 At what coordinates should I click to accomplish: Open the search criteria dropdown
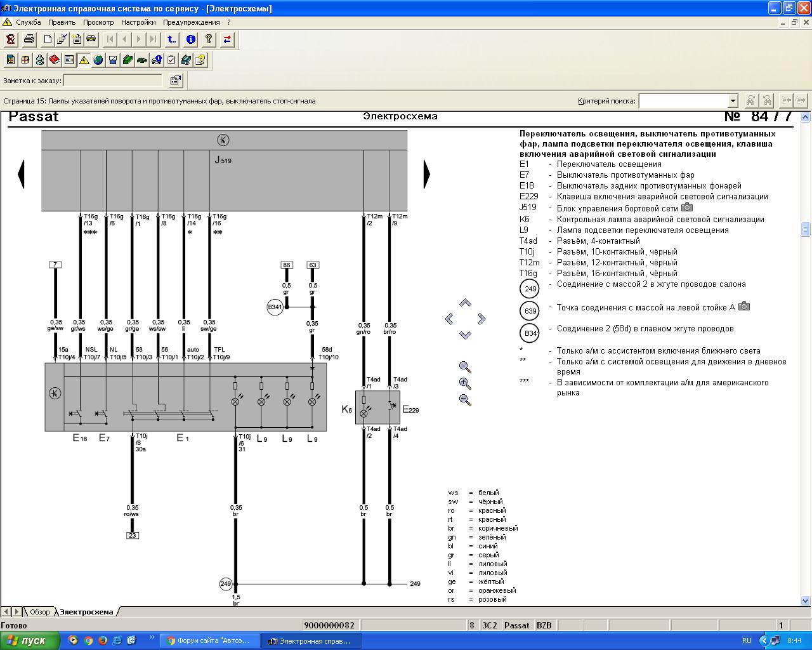[733, 101]
